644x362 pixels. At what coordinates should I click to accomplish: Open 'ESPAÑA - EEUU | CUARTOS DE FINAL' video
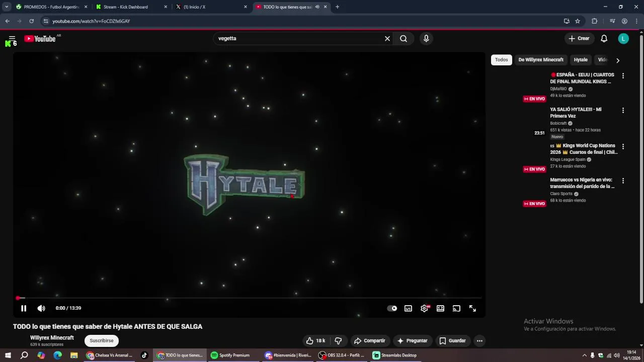pos(583,78)
